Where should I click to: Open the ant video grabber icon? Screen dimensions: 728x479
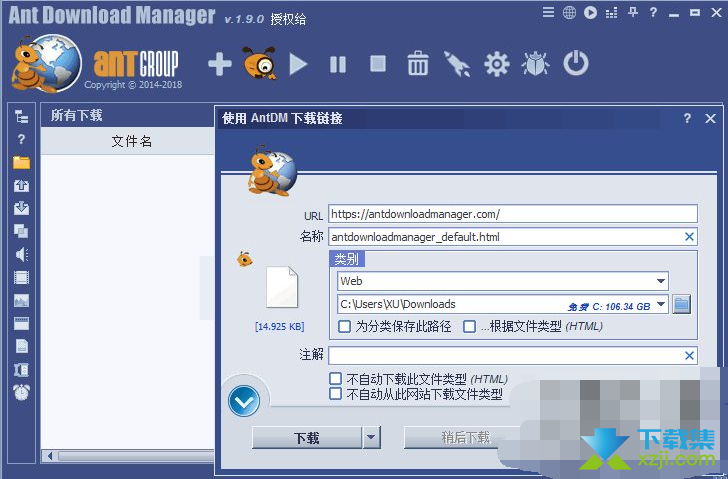tap(260, 63)
